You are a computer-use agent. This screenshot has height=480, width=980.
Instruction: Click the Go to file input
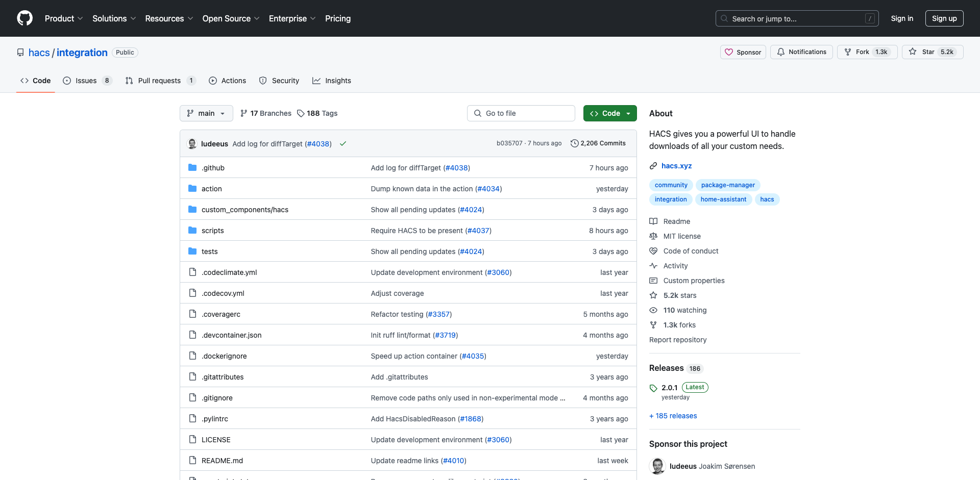pos(521,113)
